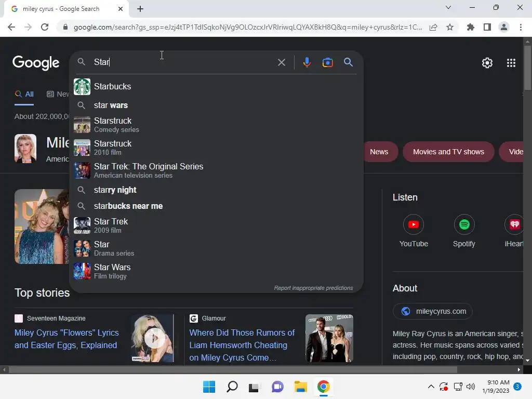532x399 pixels.
Task: View site info lock icon
Action: click(x=65, y=27)
